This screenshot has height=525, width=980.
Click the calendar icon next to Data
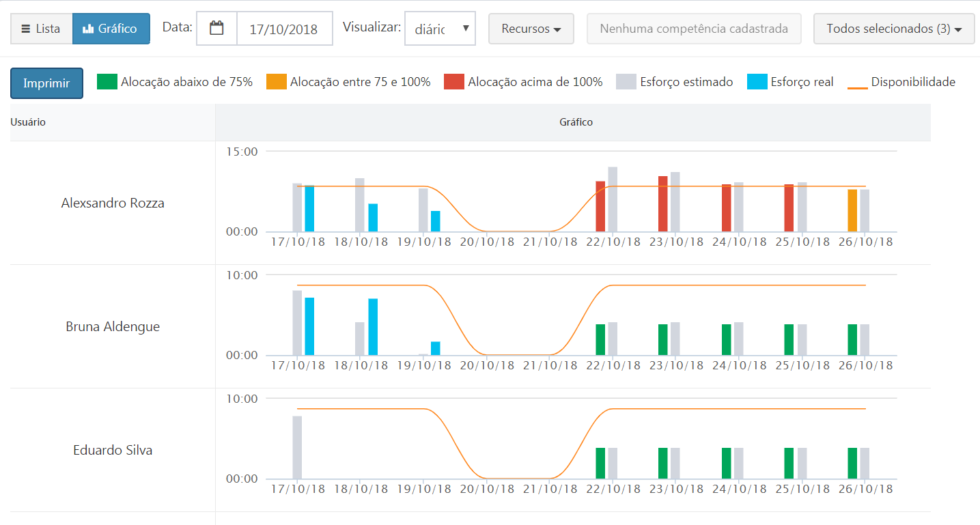coord(216,29)
